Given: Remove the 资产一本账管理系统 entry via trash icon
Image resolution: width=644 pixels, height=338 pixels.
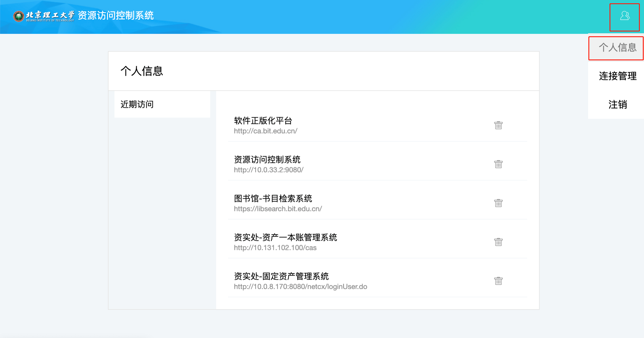Looking at the screenshot, I should pos(498,242).
